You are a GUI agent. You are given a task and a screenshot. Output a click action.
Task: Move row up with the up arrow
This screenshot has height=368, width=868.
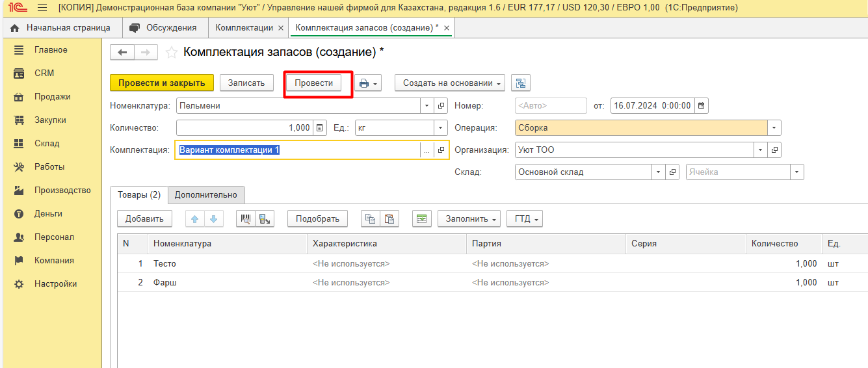click(194, 219)
